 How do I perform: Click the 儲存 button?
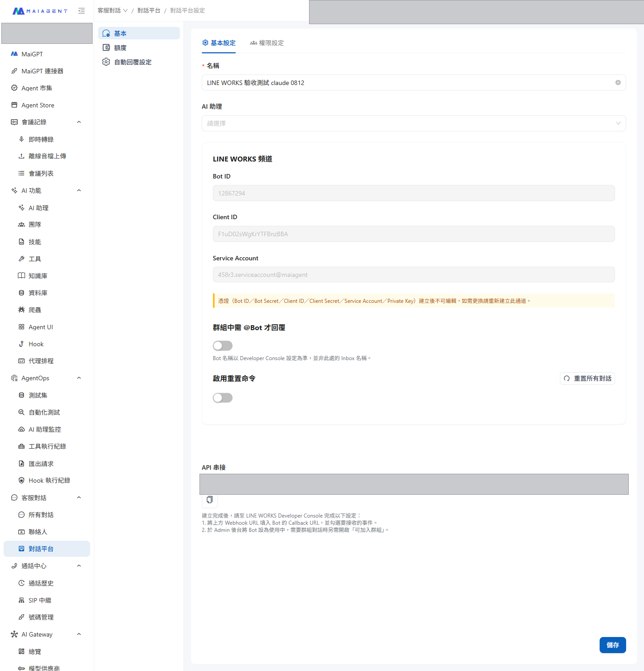pos(613,645)
